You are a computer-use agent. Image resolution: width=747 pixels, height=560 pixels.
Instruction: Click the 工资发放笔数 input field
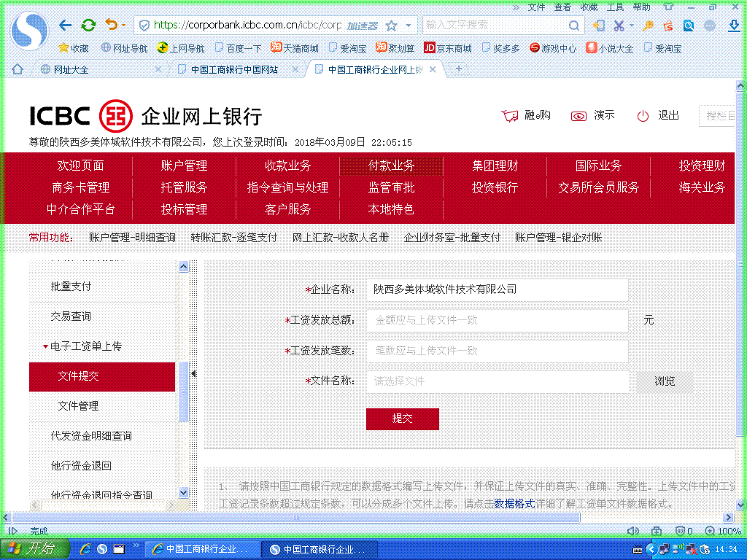tap(498, 351)
